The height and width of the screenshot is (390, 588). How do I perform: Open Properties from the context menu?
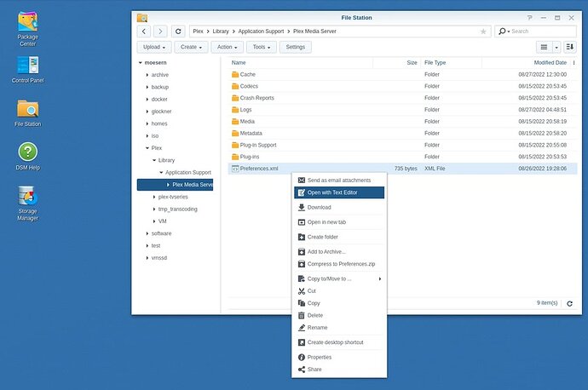pos(339,358)
